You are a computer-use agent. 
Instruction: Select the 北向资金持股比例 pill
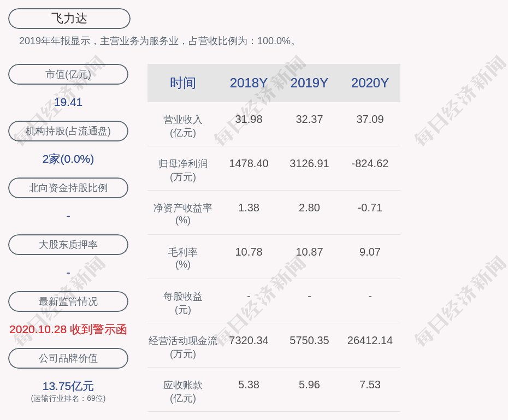click(x=68, y=188)
